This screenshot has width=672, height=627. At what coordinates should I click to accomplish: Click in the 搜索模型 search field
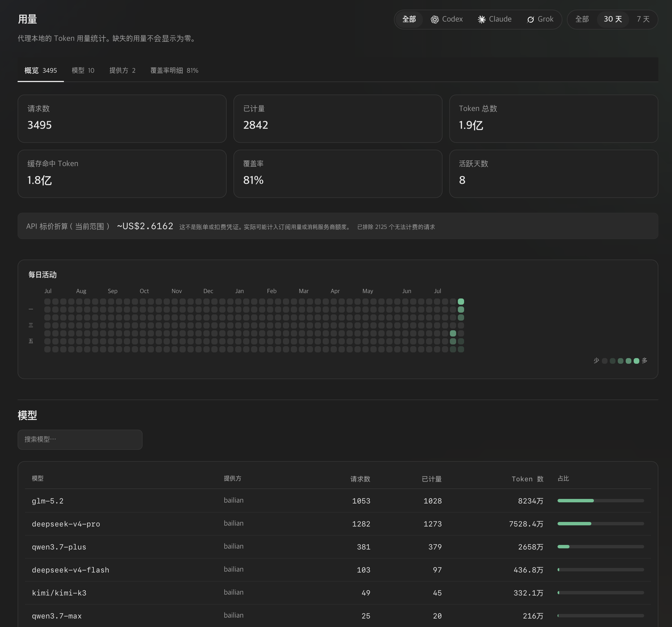(x=80, y=439)
